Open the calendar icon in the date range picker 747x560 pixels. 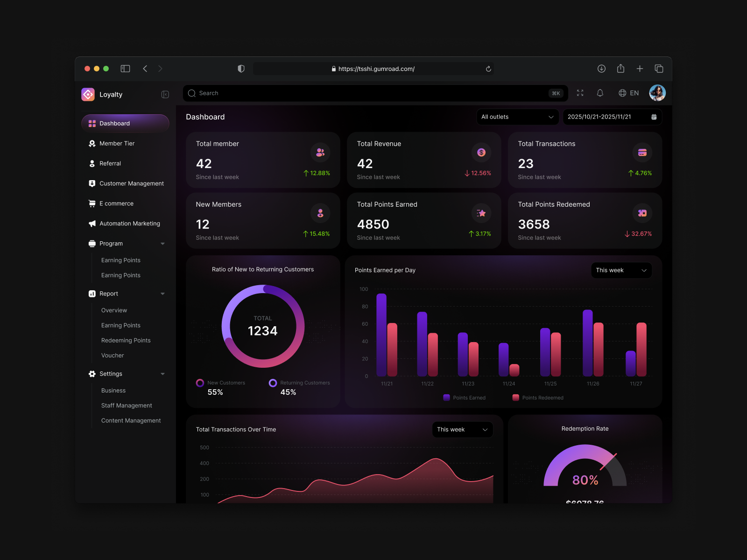tap(654, 117)
